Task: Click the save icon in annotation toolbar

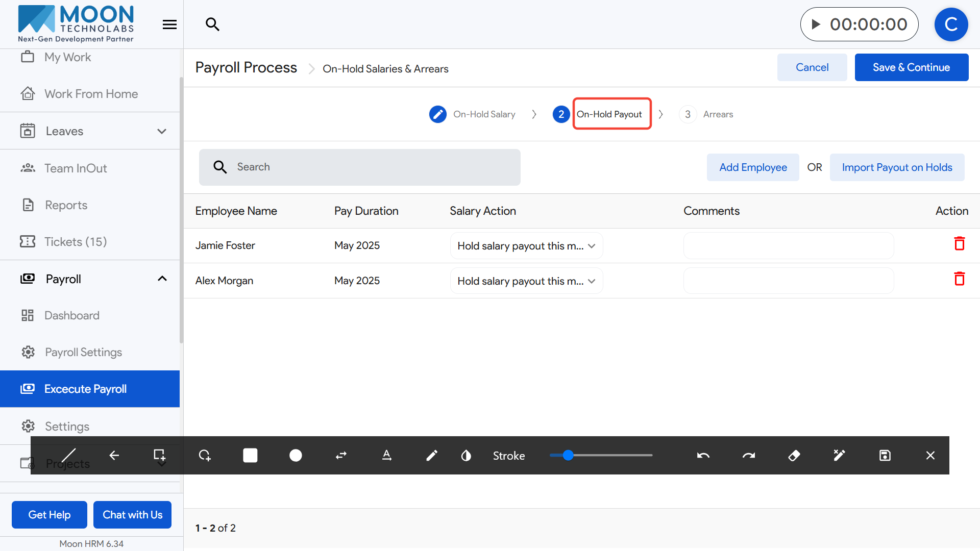Action: (x=885, y=456)
